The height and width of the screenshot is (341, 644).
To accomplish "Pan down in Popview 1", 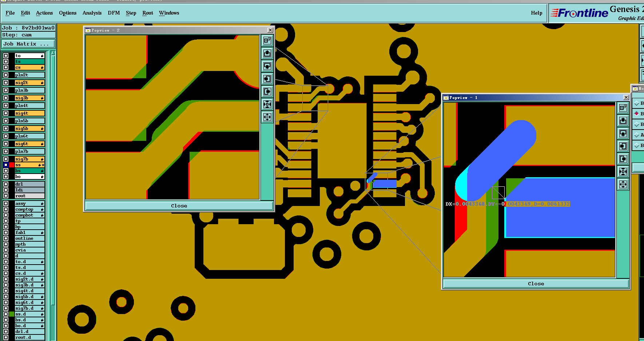I will point(623,133).
